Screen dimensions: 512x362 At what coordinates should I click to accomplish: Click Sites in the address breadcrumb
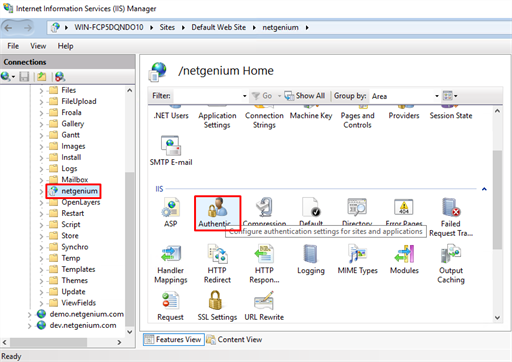tap(167, 27)
